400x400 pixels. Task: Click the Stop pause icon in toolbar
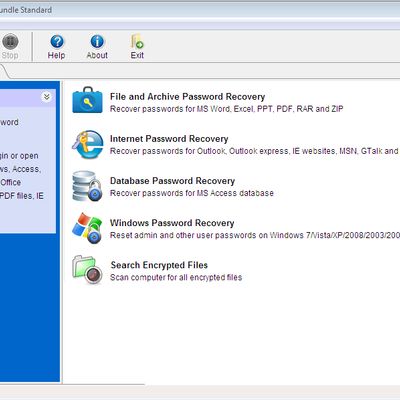coord(10,42)
